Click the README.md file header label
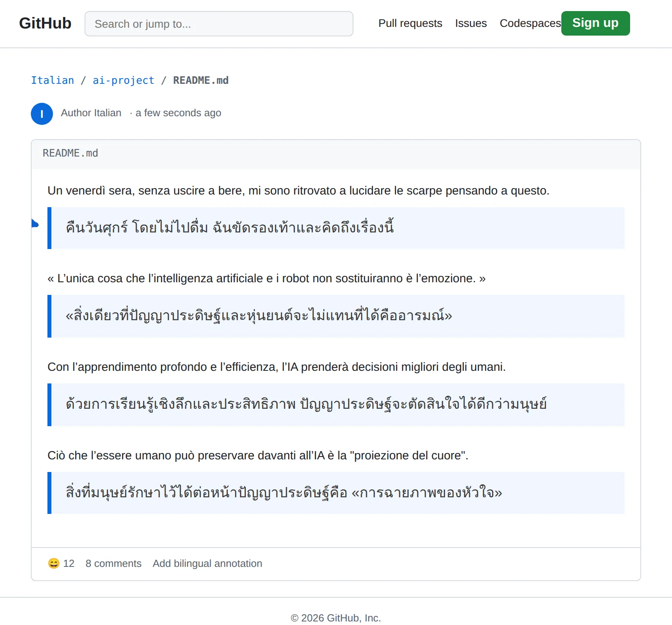 point(70,153)
